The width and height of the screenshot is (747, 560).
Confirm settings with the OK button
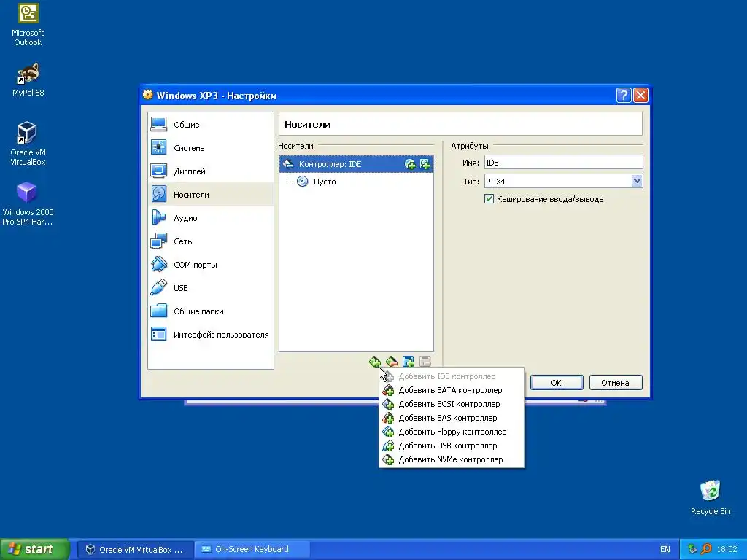coord(557,382)
